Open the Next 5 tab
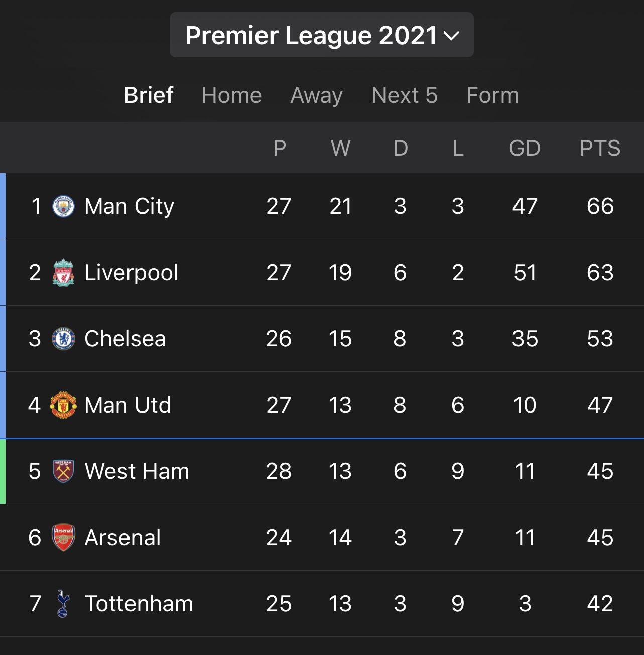Screen dimensions: 644x655 click(x=405, y=95)
